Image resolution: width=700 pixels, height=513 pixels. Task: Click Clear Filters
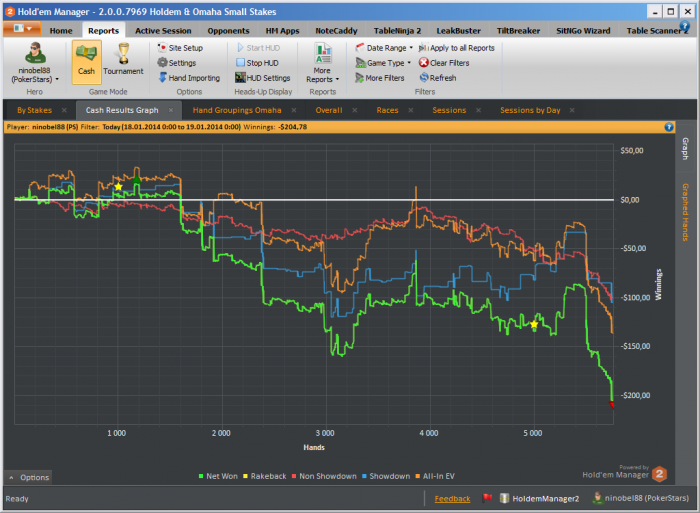coord(444,63)
